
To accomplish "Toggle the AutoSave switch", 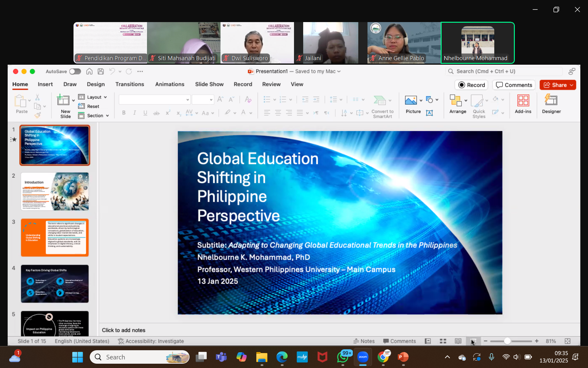I will coord(75,71).
